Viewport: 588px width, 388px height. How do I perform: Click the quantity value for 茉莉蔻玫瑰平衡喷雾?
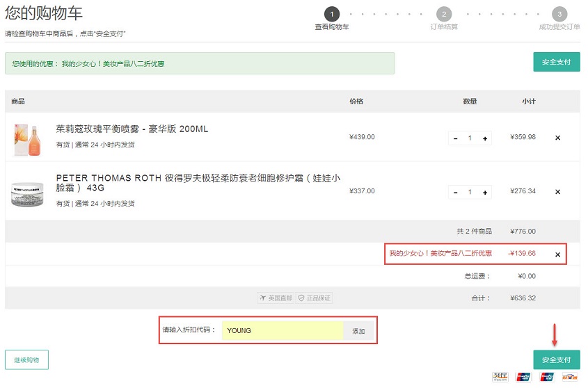pos(470,138)
